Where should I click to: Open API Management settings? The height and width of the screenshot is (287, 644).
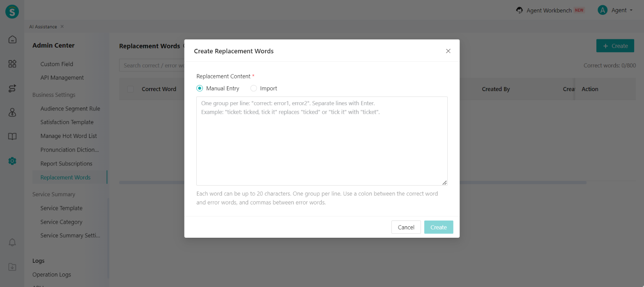click(x=62, y=78)
